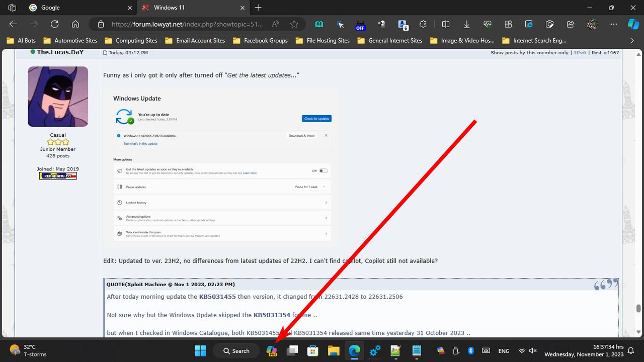Open the Extensions puzzle menu
Screen dimensions: 644x362
tap(423, 24)
